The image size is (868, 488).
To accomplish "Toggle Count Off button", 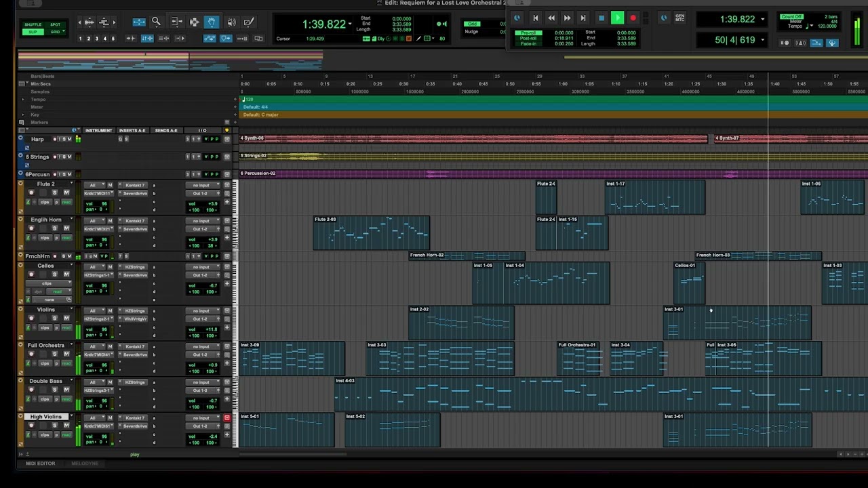I will (x=791, y=16).
